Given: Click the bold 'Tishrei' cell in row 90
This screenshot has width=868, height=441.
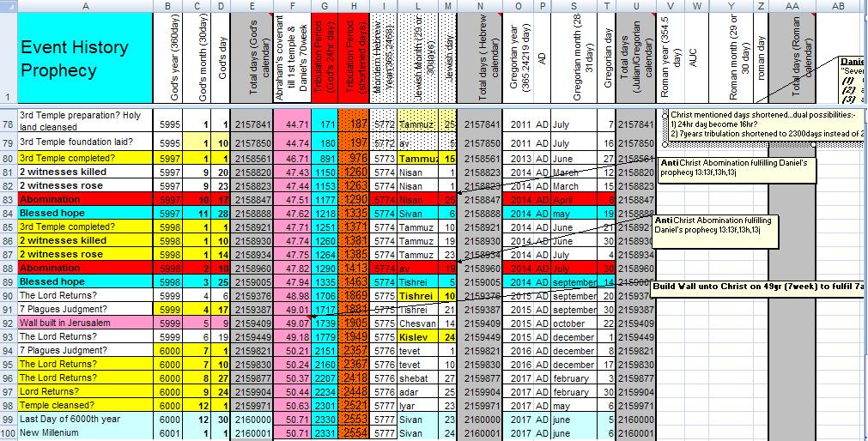Looking at the screenshot, I should (417, 295).
